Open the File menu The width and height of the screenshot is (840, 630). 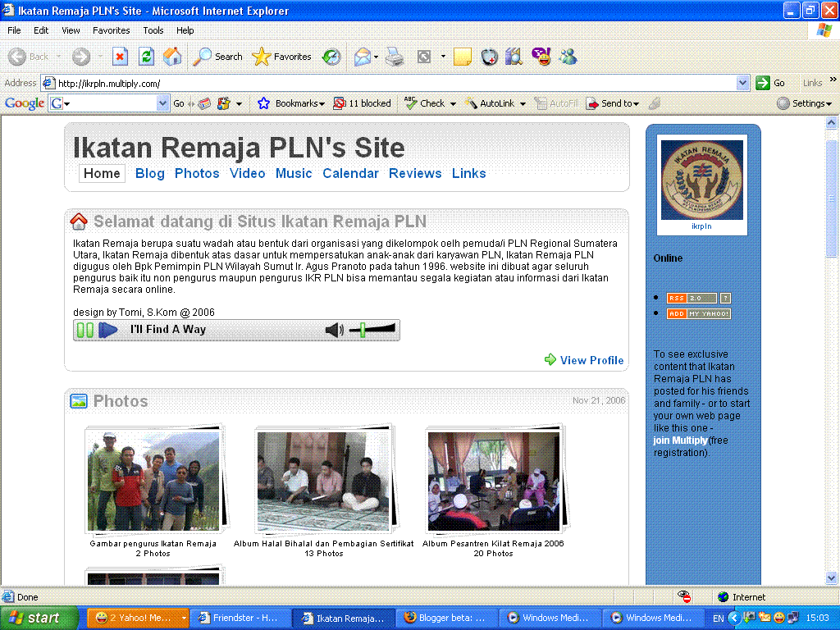coord(15,30)
